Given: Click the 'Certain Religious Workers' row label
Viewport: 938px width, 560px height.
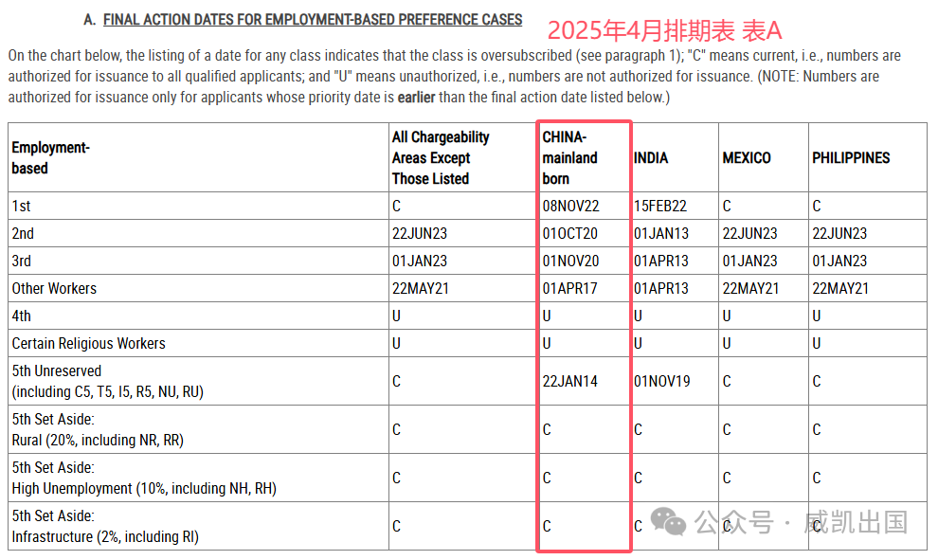Looking at the screenshot, I should point(88,343).
